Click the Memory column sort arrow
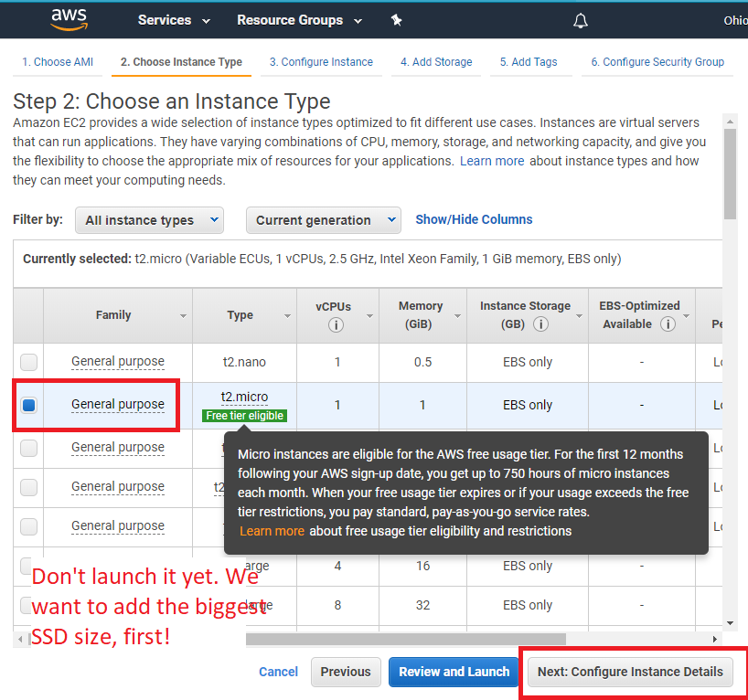 [x=457, y=316]
